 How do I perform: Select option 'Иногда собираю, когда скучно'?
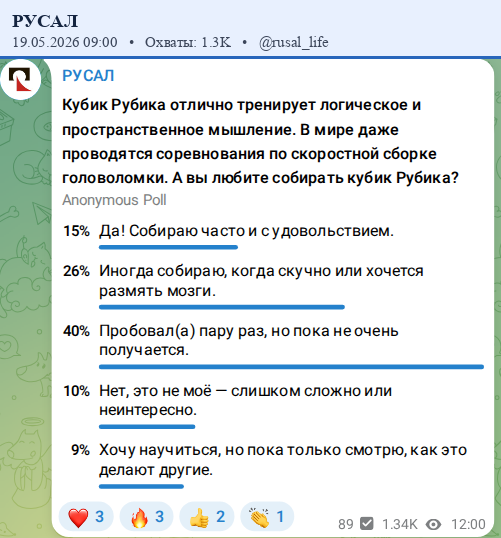click(261, 281)
